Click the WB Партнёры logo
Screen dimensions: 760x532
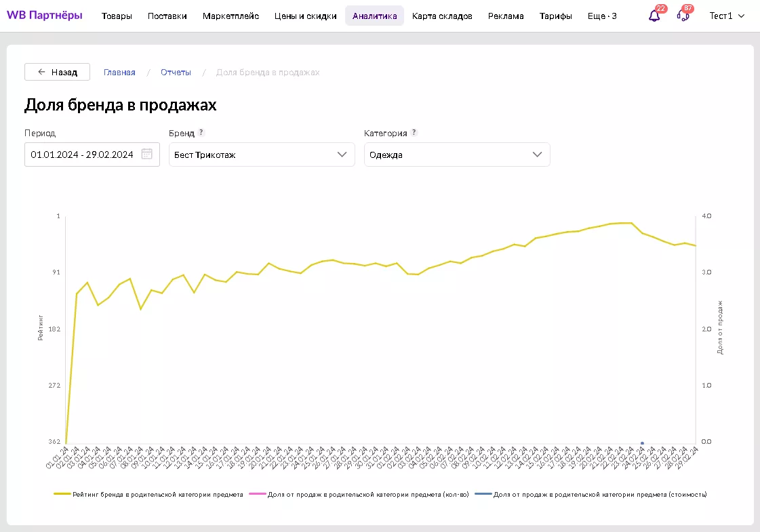[45, 15]
